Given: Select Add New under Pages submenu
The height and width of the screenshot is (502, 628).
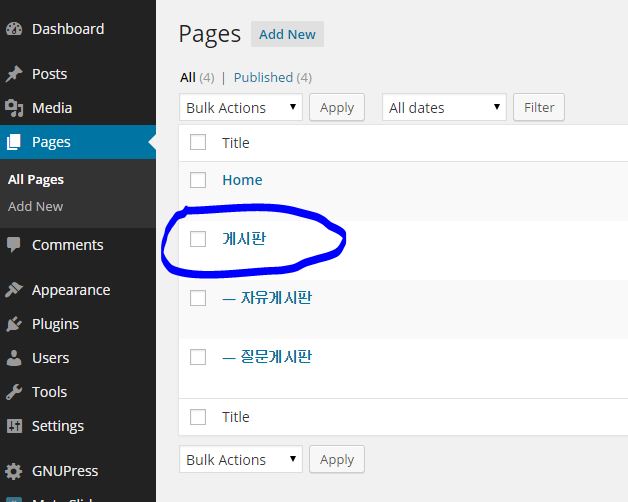Looking at the screenshot, I should click(x=35, y=206).
